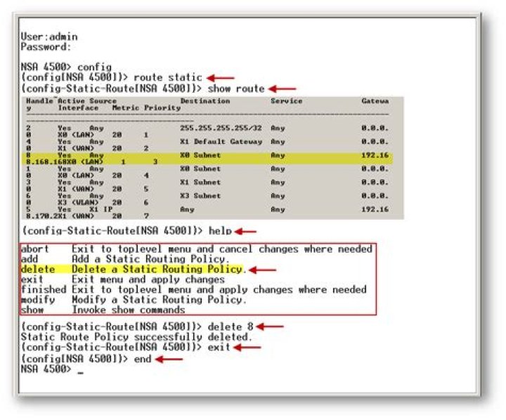Click the 'add' help entry
This screenshot has width=506, height=420.
[30, 259]
